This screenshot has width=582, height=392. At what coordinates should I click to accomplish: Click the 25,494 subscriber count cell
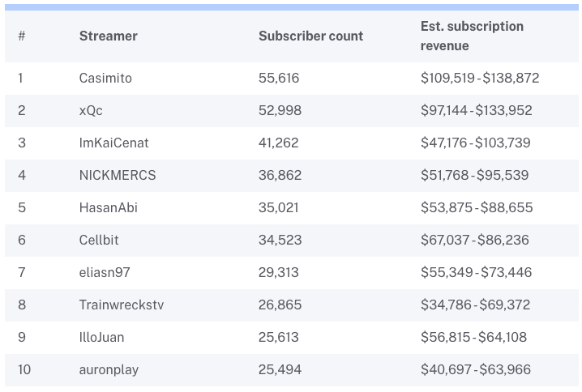point(280,370)
